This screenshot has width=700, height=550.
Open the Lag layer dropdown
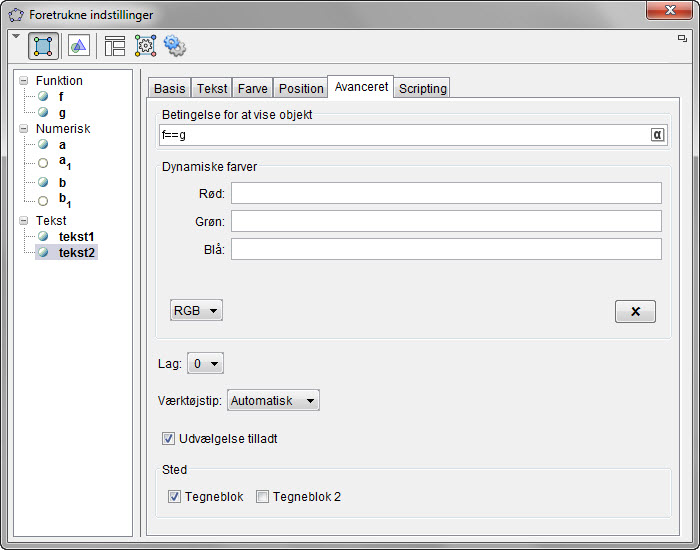205,364
